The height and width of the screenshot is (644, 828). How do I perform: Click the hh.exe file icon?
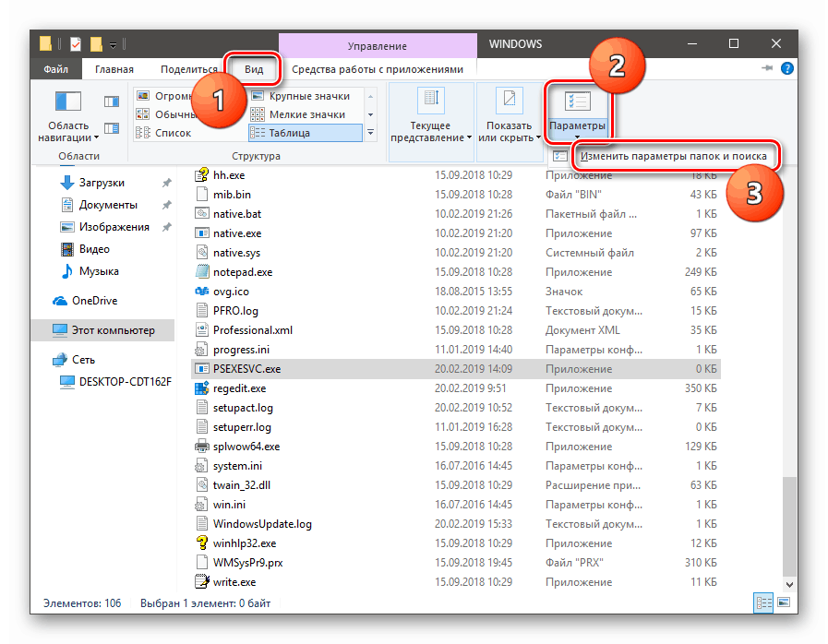tap(202, 175)
